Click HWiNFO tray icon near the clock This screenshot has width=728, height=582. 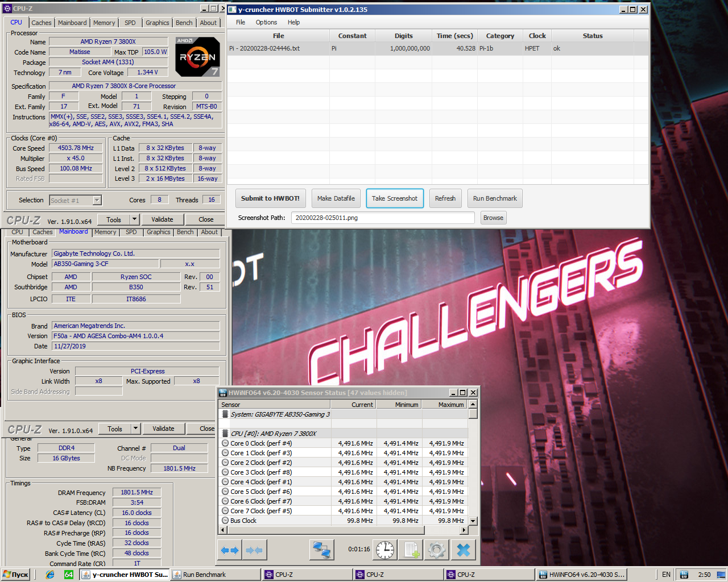pyautogui.click(x=684, y=575)
